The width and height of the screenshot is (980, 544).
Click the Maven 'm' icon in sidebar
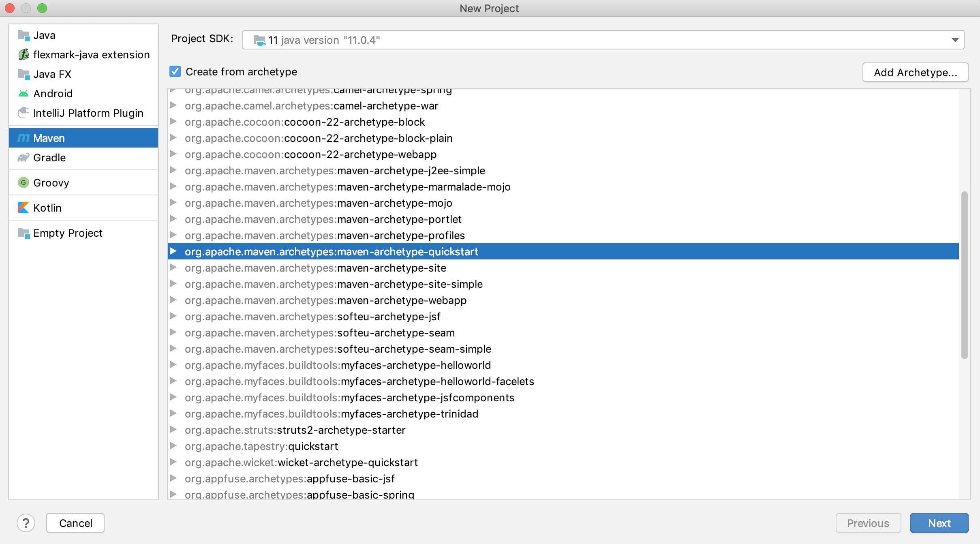click(24, 138)
